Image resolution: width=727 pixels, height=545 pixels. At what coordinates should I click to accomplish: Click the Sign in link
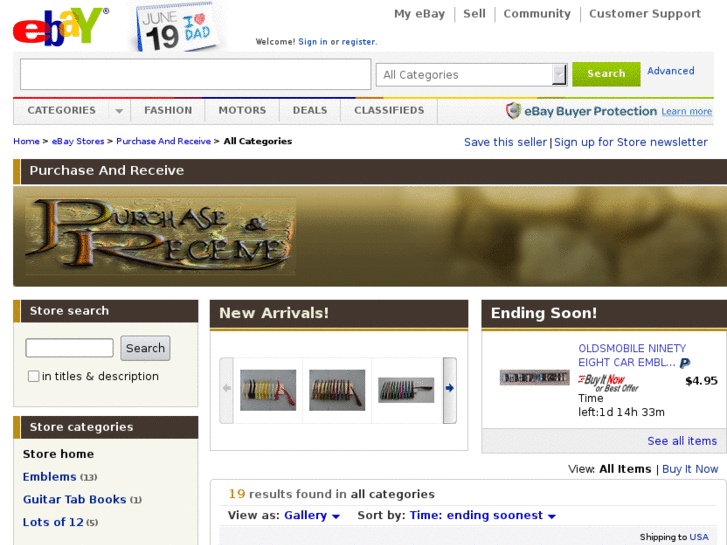[312, 42]
